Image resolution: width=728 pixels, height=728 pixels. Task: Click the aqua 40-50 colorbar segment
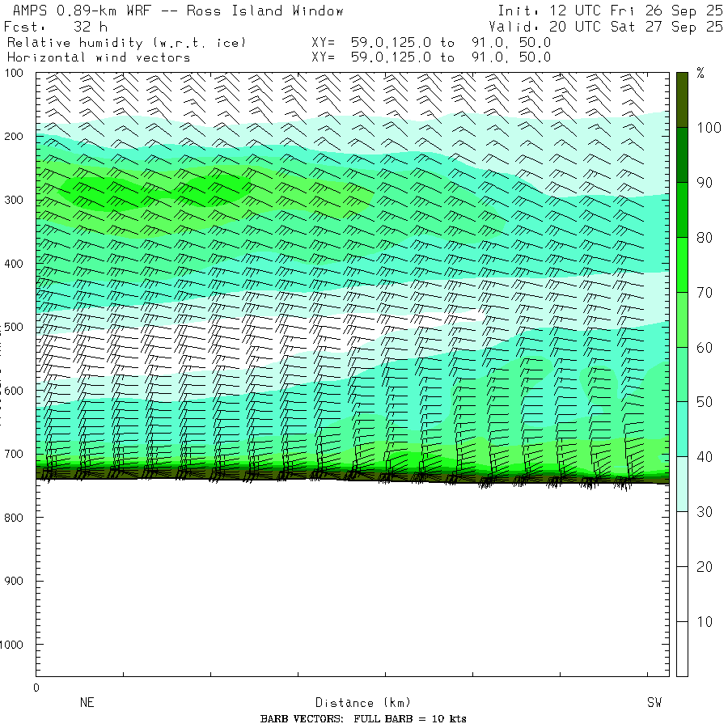pyautogui.click(x=682, y=430)
